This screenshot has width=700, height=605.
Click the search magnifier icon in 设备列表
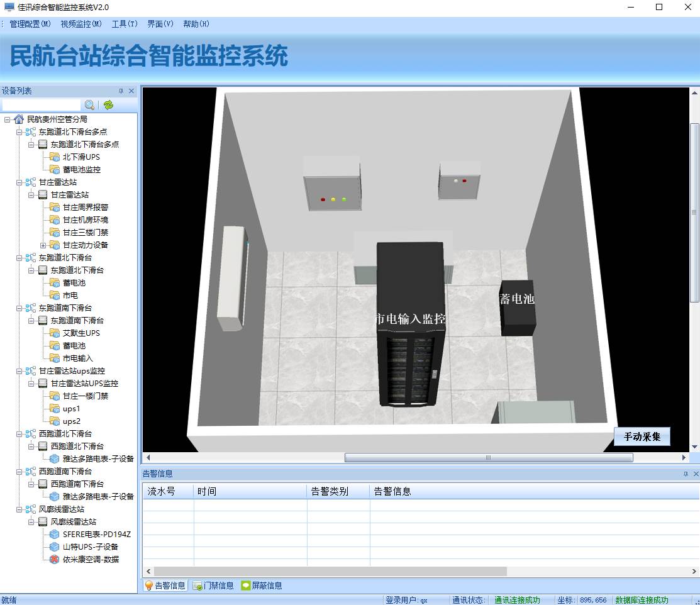coord(90,105)
